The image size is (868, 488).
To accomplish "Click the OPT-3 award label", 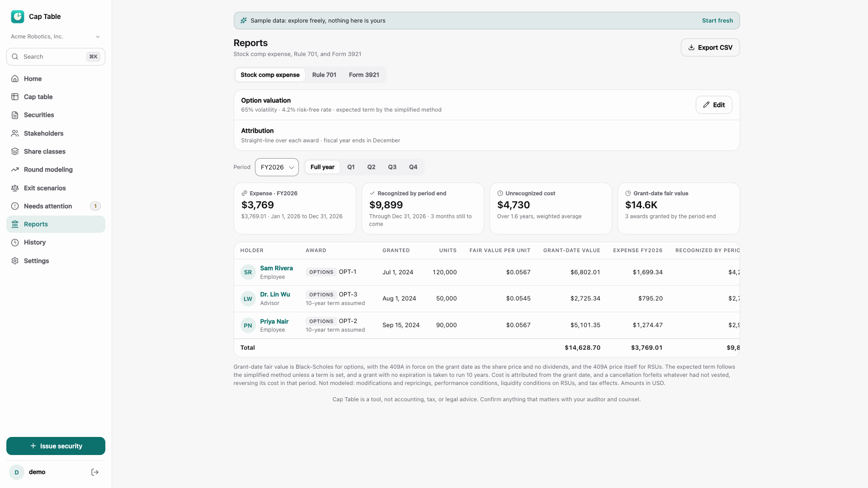I will [348, 294].
